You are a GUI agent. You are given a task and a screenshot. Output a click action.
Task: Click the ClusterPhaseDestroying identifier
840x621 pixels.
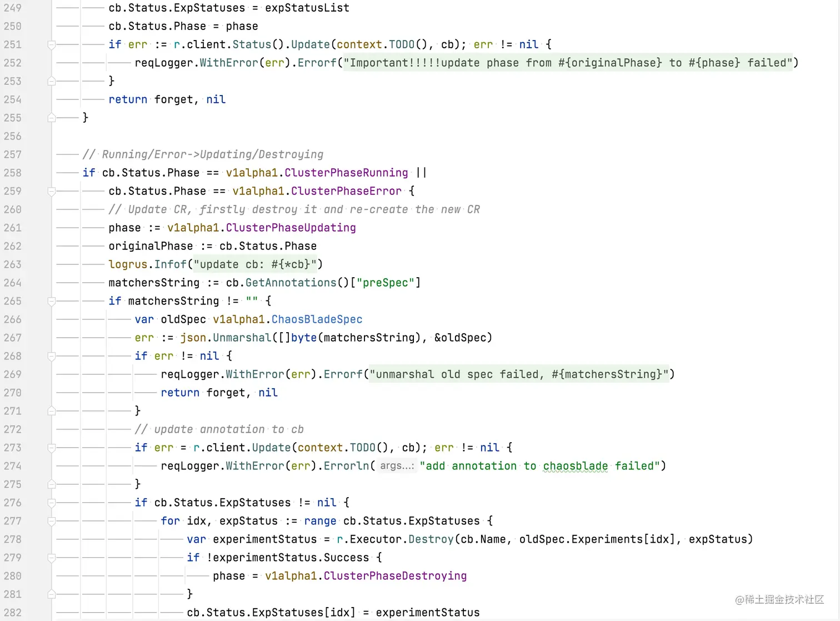[x=395, y=576]
